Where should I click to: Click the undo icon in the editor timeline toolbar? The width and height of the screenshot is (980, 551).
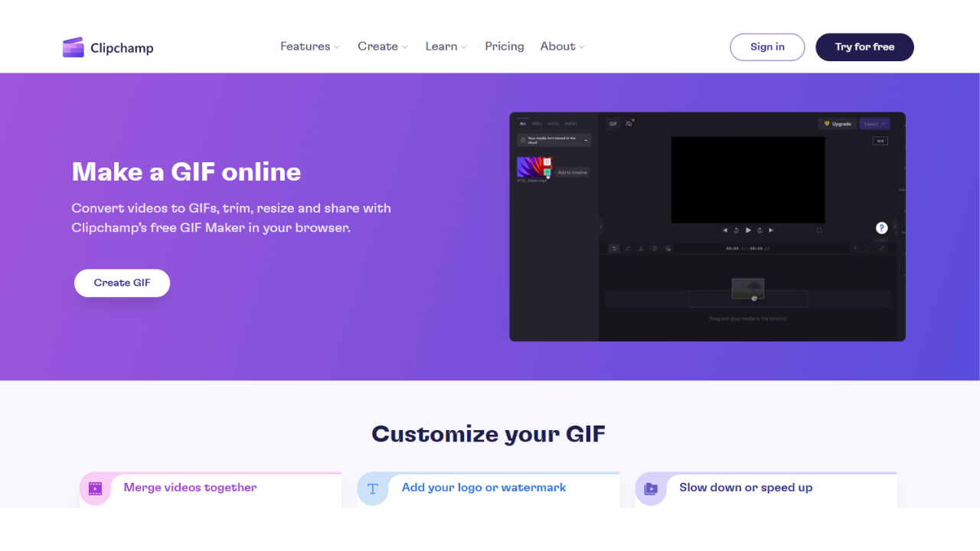pos(614,248)
